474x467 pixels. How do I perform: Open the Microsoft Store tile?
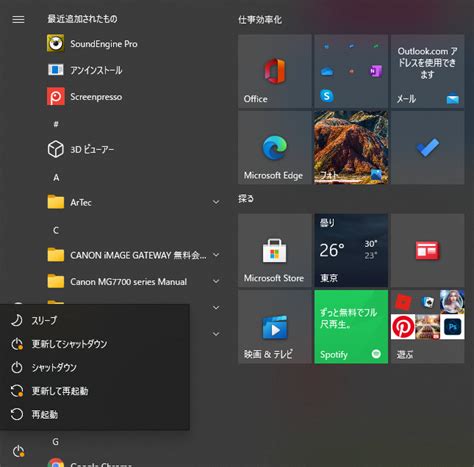(275, 250)
